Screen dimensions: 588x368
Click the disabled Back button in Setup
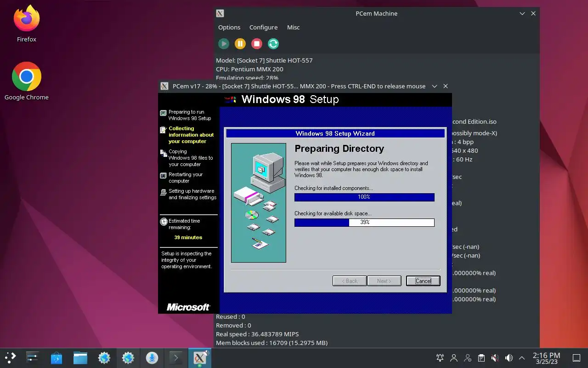[x=350, y=281]
